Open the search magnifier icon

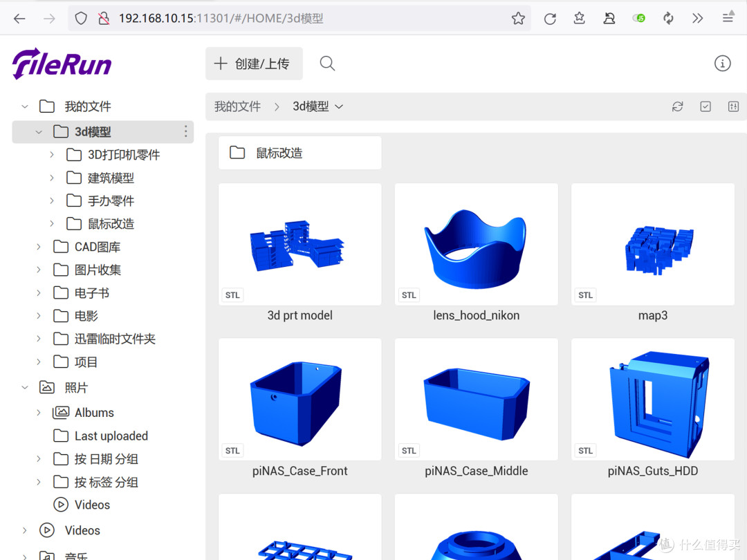327,64
